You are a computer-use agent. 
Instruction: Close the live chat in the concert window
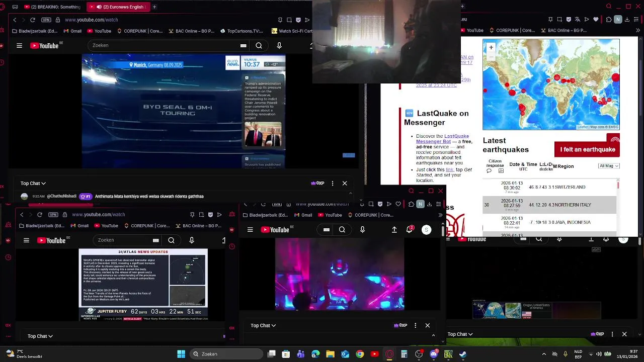tap(428, 326)
